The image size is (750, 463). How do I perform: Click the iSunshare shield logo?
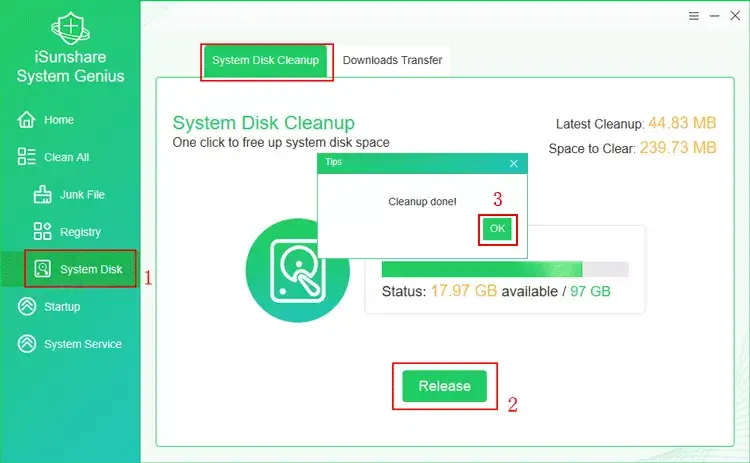point(70,28)
